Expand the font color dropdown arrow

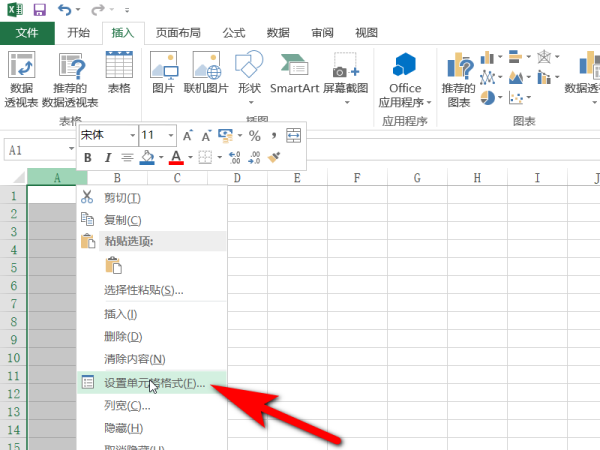tap(190, 157)
